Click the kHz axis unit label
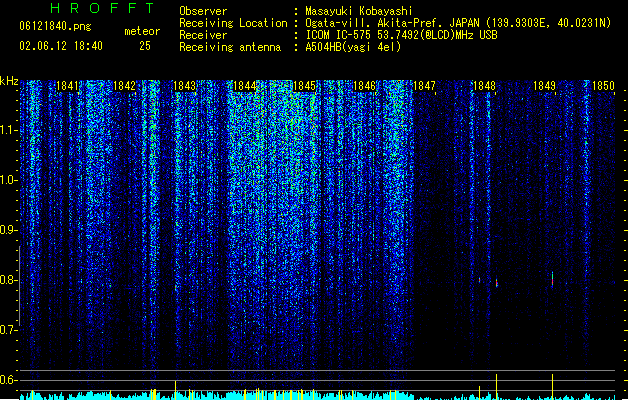The image size is (629, 400). click(9, 81)
